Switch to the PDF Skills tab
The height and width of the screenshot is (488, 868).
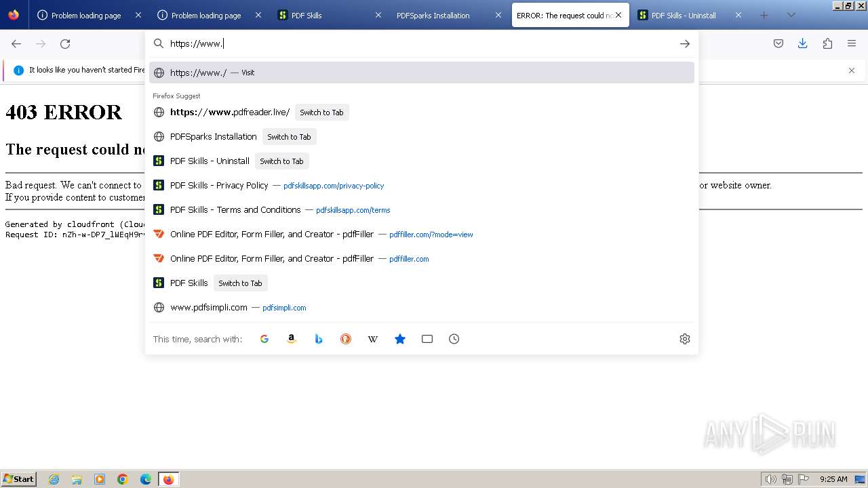click(x=329, y=16)
